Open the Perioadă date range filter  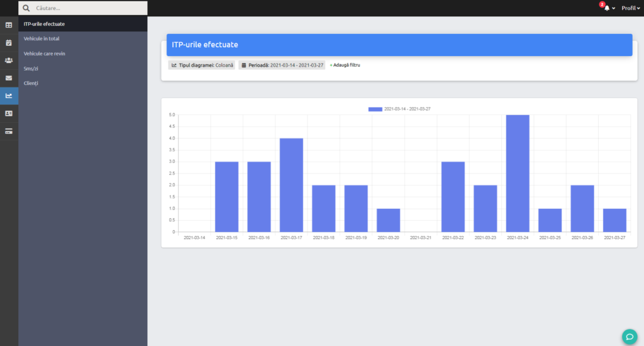(x=282, y=65)
